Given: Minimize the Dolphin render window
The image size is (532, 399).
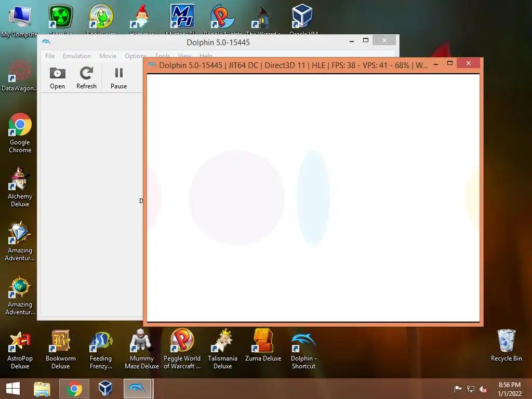Looking at the screenshot, I should [x=436, y=64].
